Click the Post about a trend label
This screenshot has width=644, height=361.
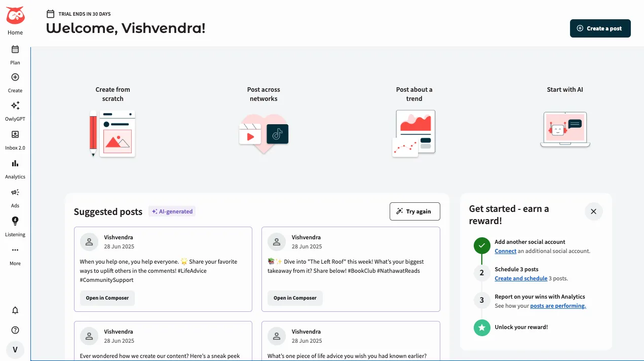coord(414,94)
